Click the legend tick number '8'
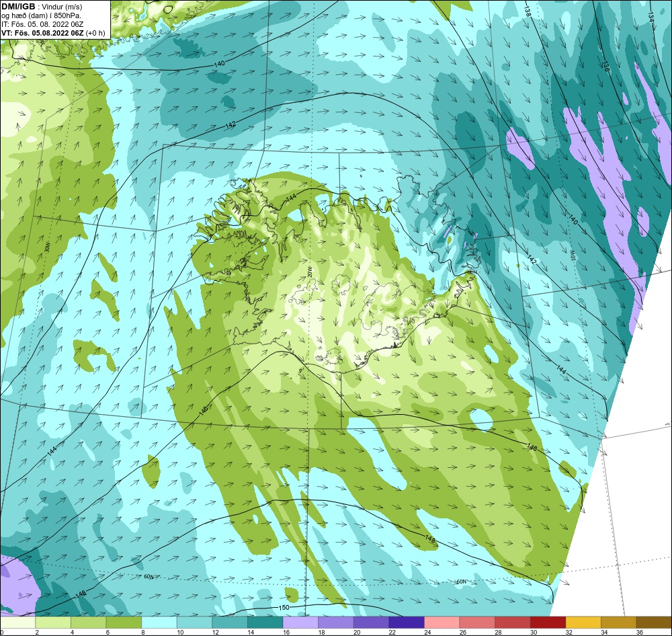Screen dimensions: 672x636 (x=142, y=632)
